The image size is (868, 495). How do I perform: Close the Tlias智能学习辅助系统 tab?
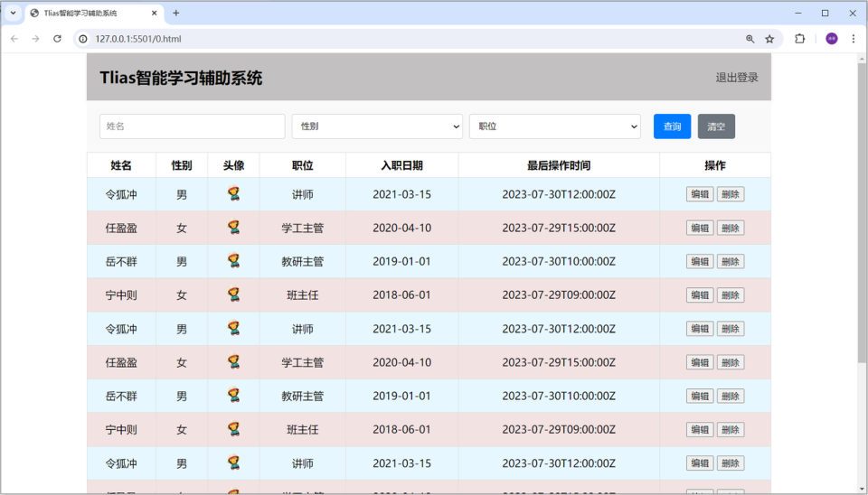155,13
